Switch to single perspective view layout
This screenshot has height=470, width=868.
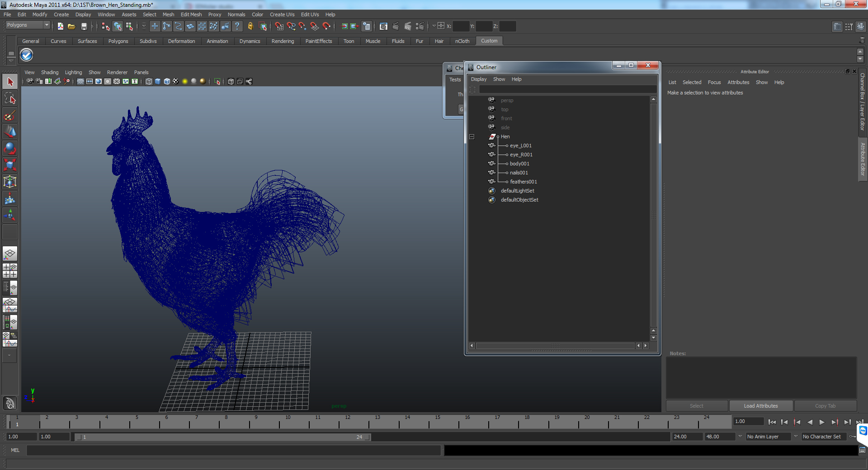[x=10, y=254]
